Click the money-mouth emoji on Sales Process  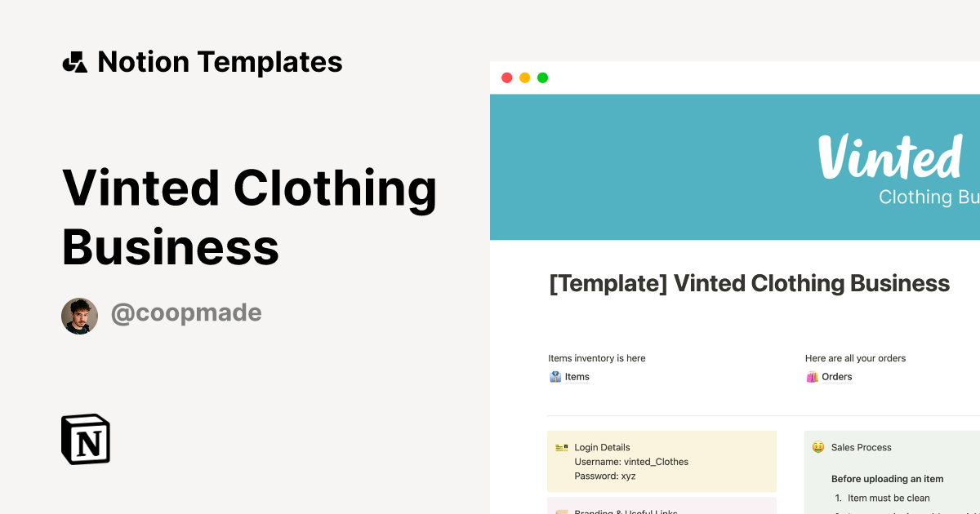tap(816, 446)
